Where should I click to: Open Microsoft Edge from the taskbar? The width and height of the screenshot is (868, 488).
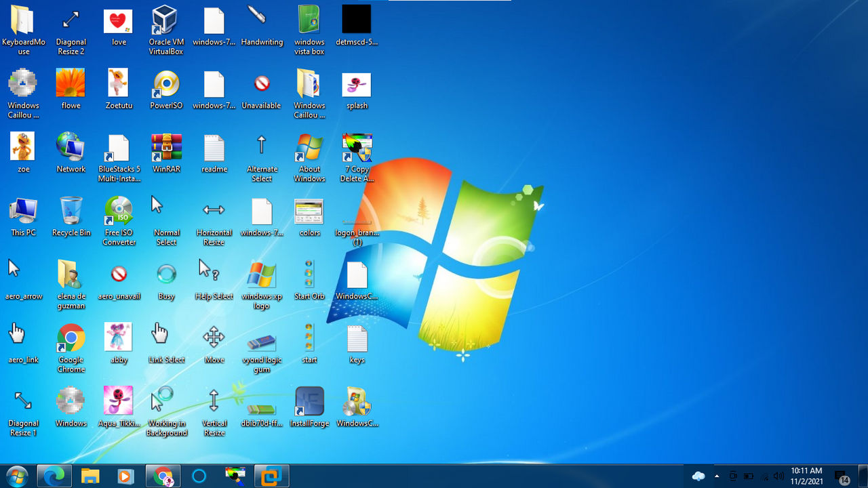(x=53, y=476)
